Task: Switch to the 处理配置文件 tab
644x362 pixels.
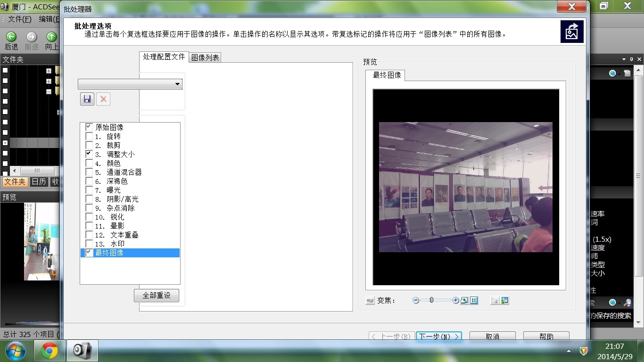Action: coord(164,57)
